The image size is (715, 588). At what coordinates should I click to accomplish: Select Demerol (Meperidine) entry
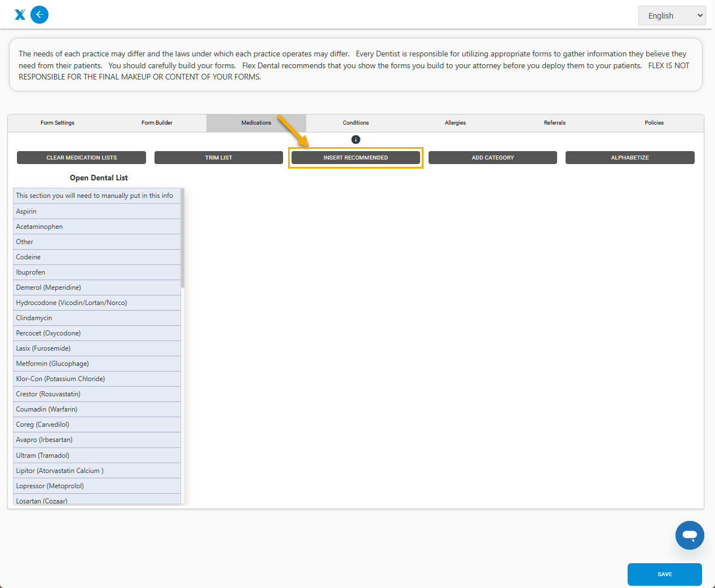tap(97, 288)
